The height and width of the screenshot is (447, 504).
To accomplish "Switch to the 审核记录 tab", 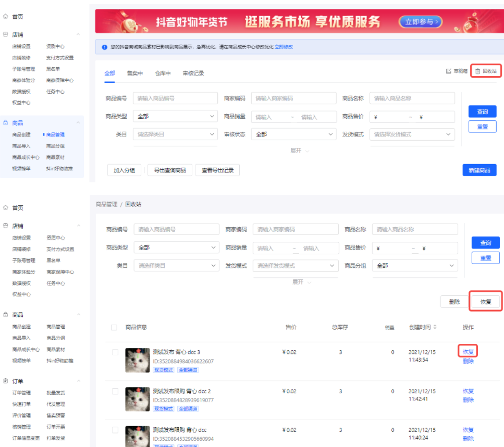I will [x=193, y=73].
